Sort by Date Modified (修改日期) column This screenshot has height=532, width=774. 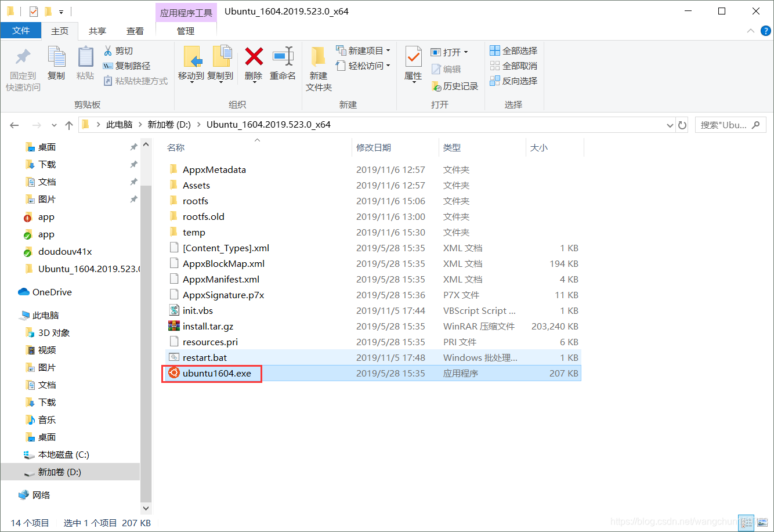tap(374, 148)
